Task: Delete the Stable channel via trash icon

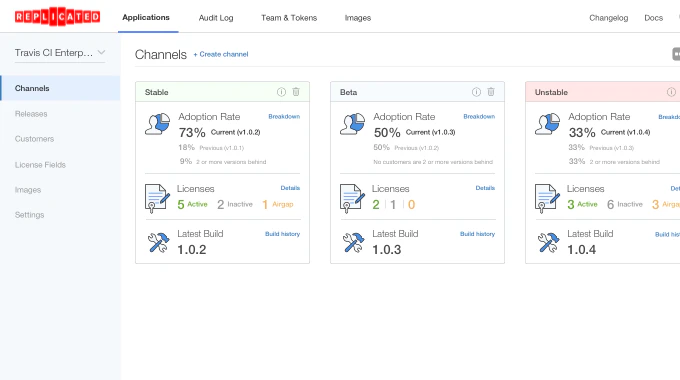Action: [296, 92]
